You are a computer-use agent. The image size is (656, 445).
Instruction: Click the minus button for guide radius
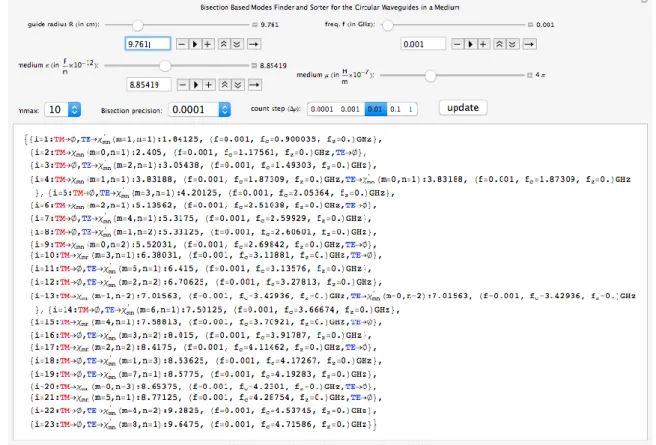(x=182, y=44)
